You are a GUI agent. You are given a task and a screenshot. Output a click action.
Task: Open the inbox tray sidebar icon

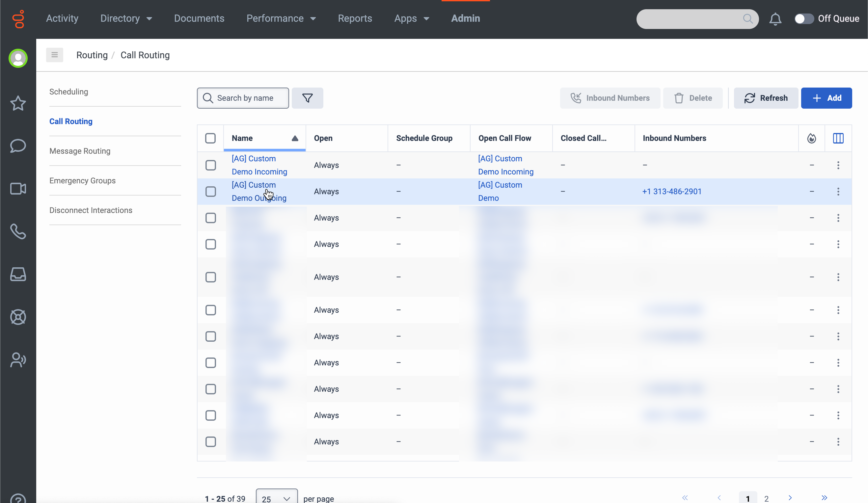pyautogui.click(x=18, y=274)
